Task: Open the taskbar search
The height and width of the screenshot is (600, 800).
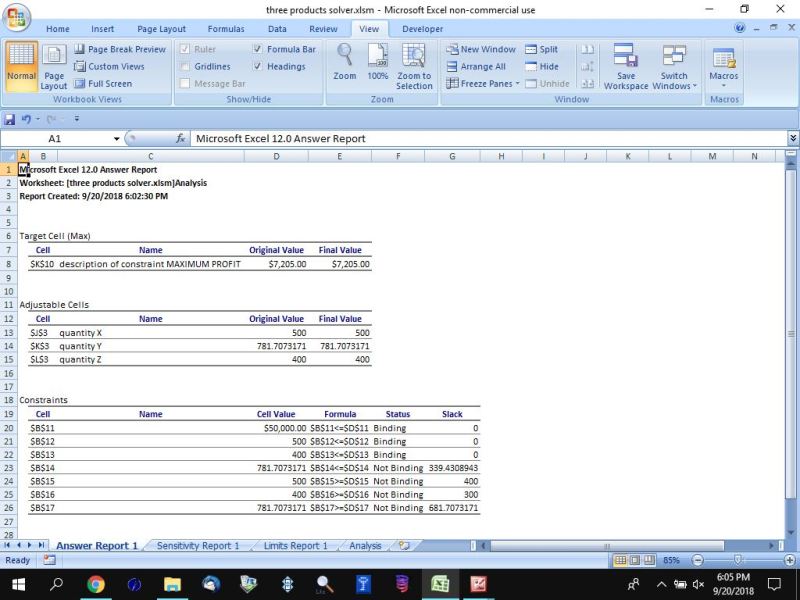Action: tap(57, 584)
